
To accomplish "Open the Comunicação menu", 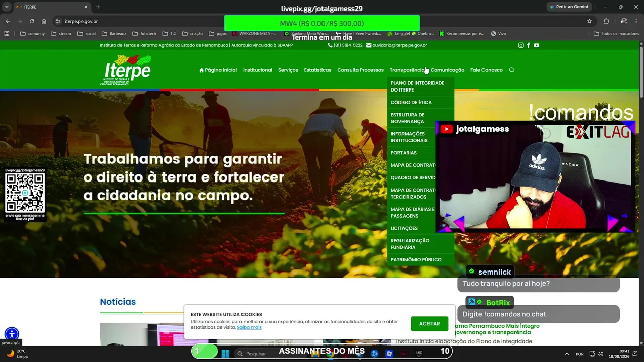I will (447, 70).
